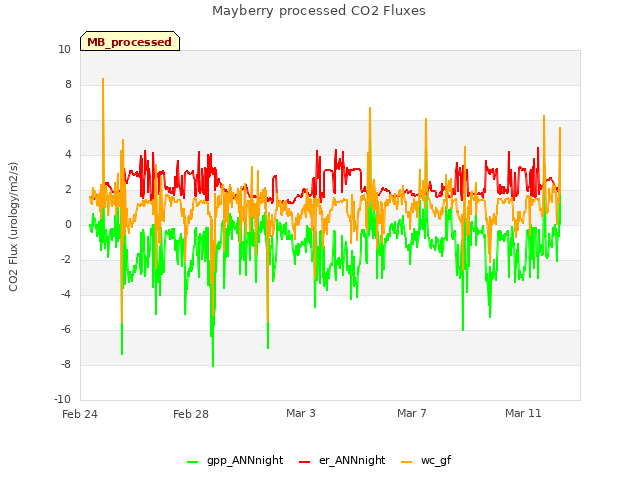The height and width of the screenshot is (480, 640).
Task: Click the y-axis value -6
Action: (x=66, y=329)
